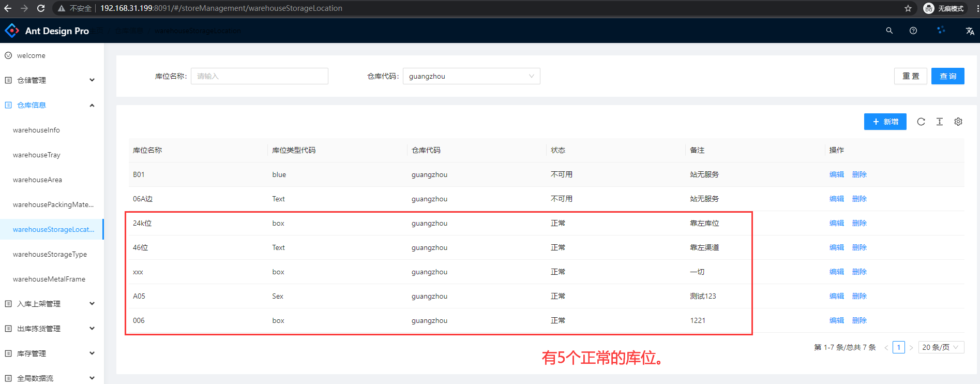Screen dimensions: 980x384
Task: Reload page with browser refresh button
Action: click(x=41, y=8)
